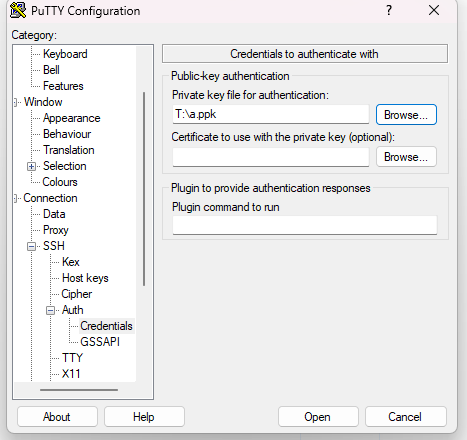Viewport: 467px width, 440px height.
Task: Select the Credentials tree item
Action: click(x=107, y=326)
